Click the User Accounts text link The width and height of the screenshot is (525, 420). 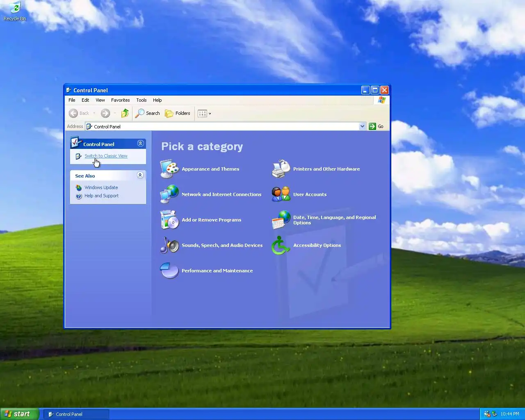310,194
